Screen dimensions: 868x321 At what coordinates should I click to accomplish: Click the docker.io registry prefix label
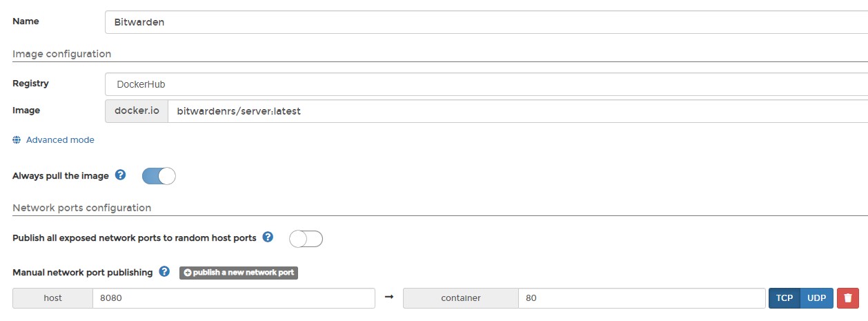pos(137,110)
